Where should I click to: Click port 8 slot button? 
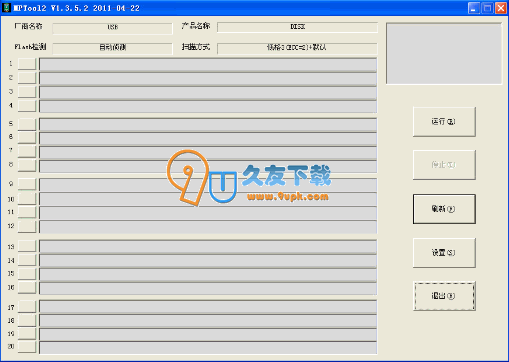click(27, 165)
